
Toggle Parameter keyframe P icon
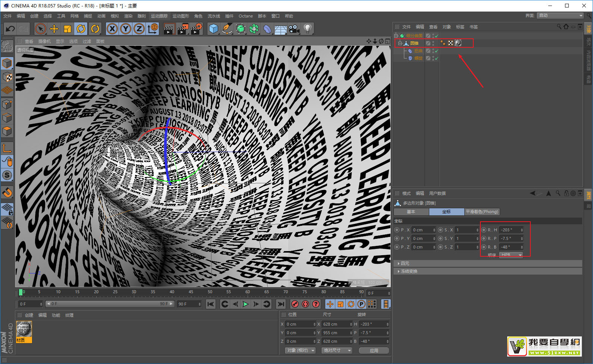tap(361, 304)
